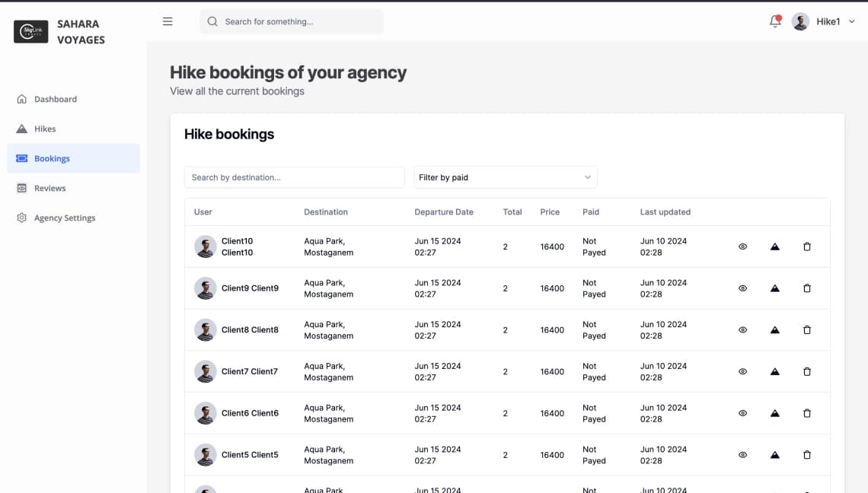View Client8 booking with eye icon
Viewport: 868px width, 493px height.
click(x=743, y=329)
